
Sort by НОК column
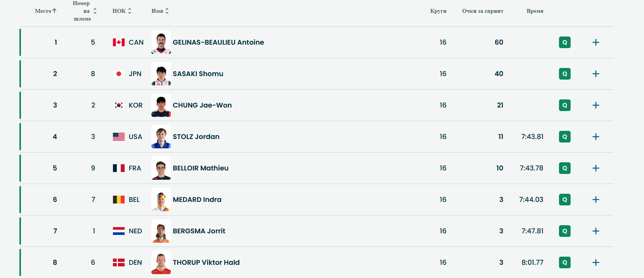(122, 11)
